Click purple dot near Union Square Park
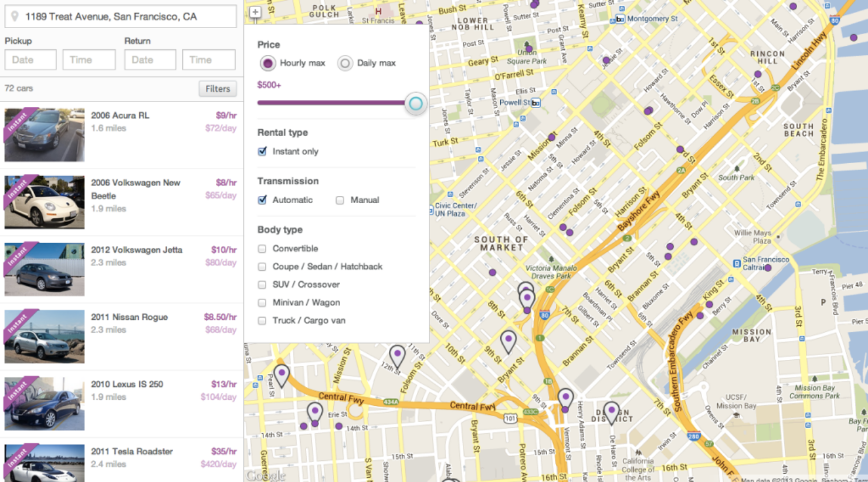 click(529, 49)
